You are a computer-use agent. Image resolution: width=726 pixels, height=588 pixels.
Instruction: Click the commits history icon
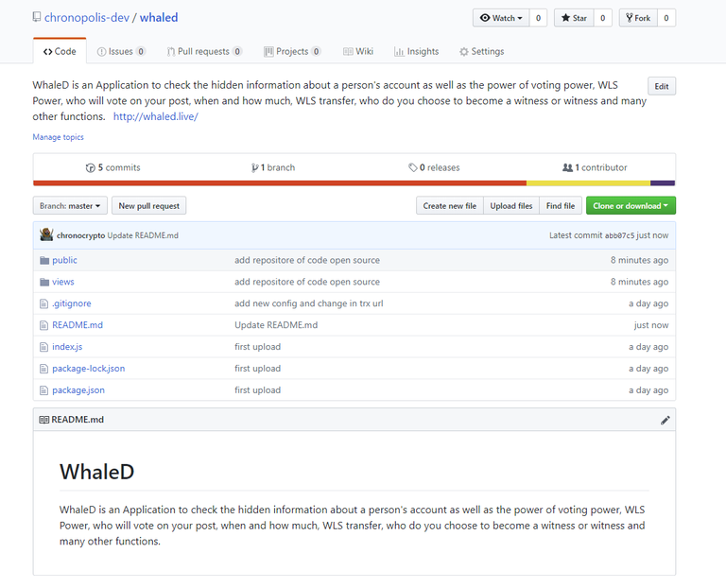pos(91,167)
